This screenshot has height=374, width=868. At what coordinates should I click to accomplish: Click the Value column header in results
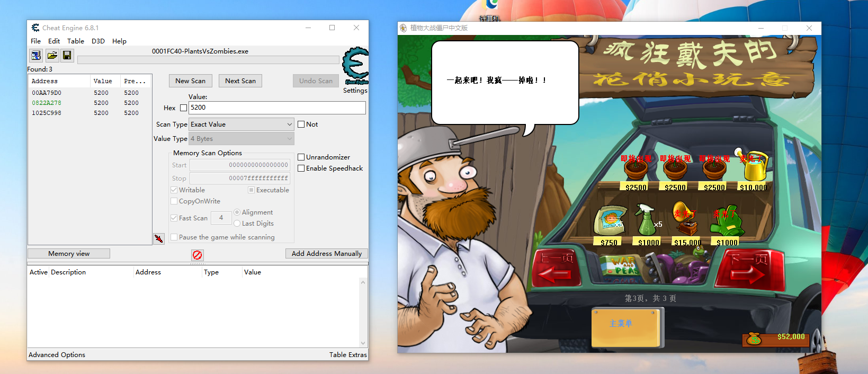[x=105, y=81]
